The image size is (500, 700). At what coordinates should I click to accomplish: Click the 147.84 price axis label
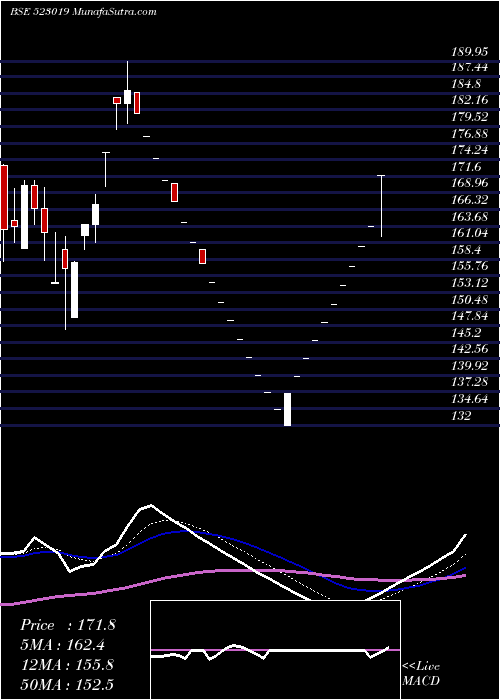coord(469,316)
